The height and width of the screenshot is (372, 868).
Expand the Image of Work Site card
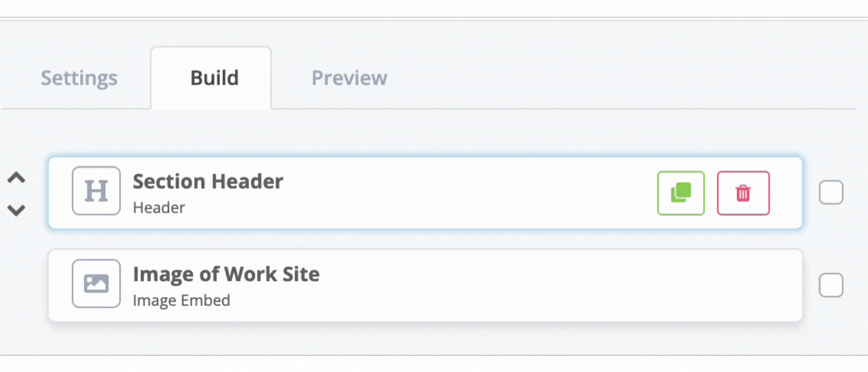click(425, 285)
